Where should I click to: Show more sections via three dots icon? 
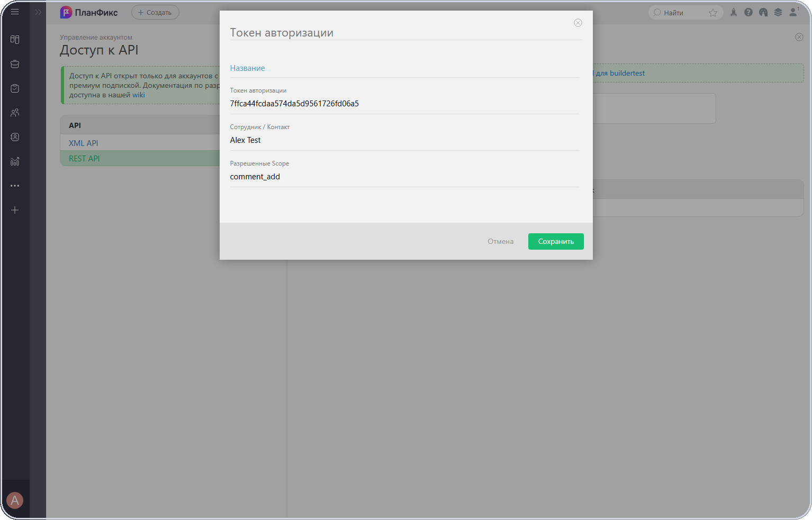point(15,186)
